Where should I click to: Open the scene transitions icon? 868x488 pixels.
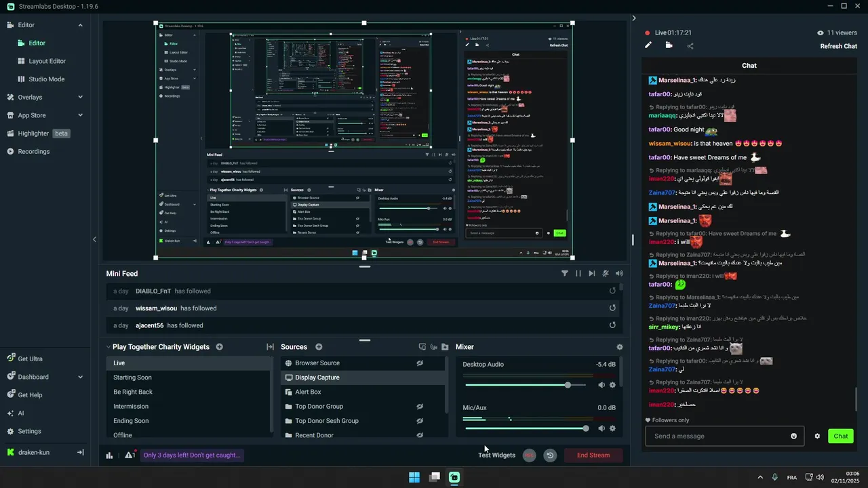(270, 347)
